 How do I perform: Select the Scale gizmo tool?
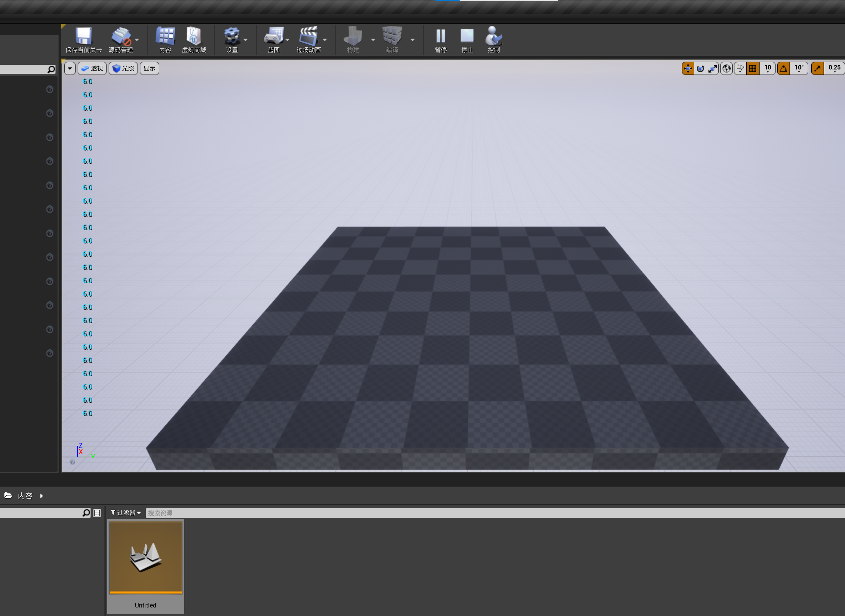(712, 68)
